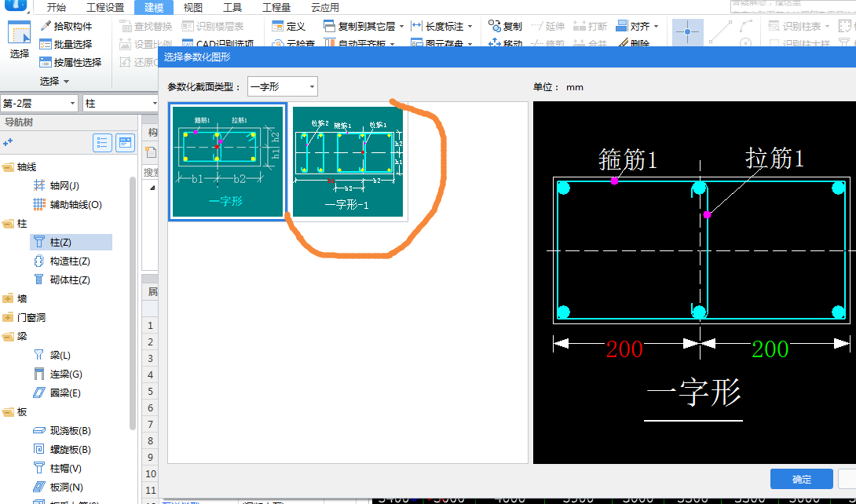The height and width of the screenshot is (504, 856).
Task: Click the 按属性选择 select-by-property tool
Action: [71, 62]
